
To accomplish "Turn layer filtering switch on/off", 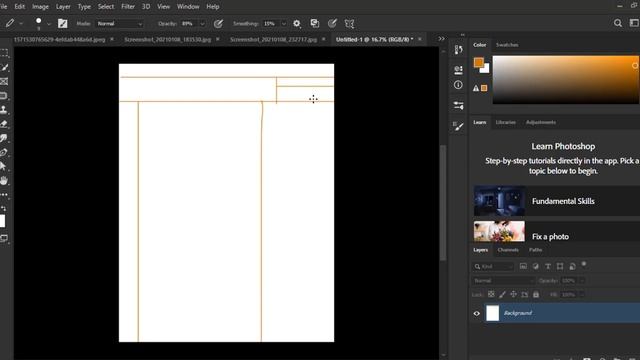I will [x=584, y=264].
